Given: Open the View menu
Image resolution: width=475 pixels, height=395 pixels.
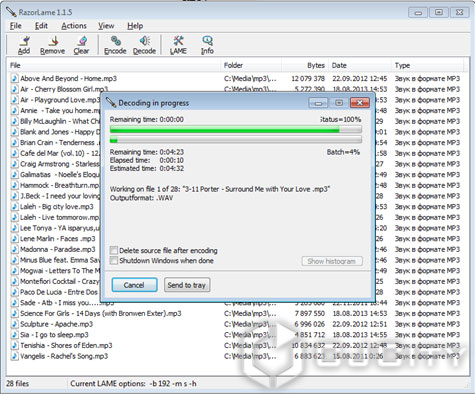Looking at the screenshot, I should tap(106, 26).
